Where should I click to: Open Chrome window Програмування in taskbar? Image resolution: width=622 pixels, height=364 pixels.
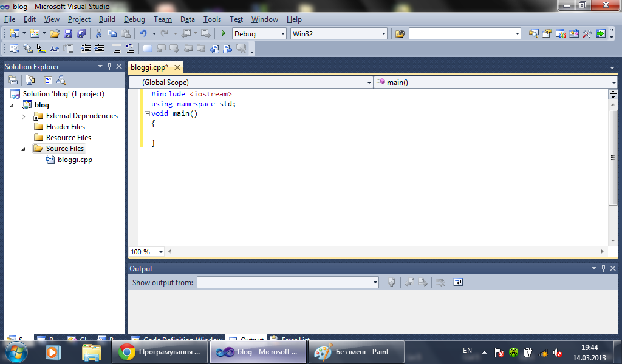(x=160, y=352)
